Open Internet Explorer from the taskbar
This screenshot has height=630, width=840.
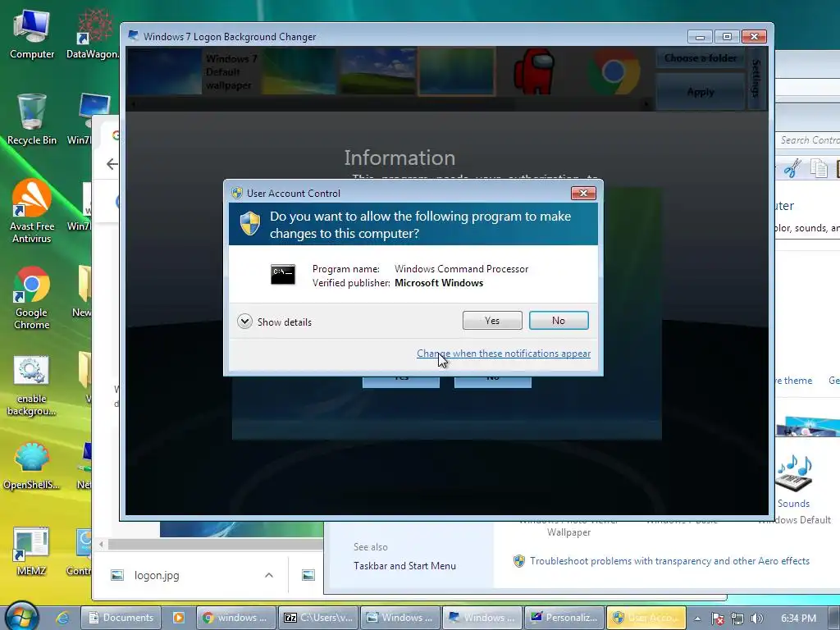point(62,618)
